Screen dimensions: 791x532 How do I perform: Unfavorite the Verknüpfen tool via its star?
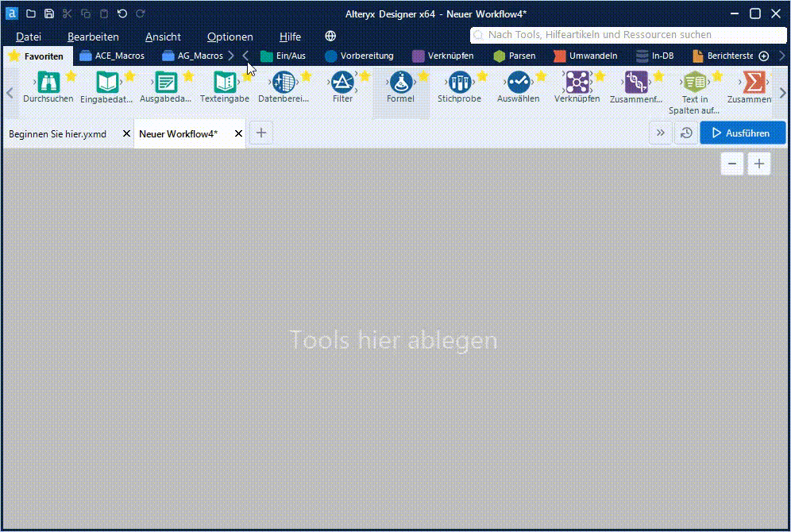coord(600,75)
